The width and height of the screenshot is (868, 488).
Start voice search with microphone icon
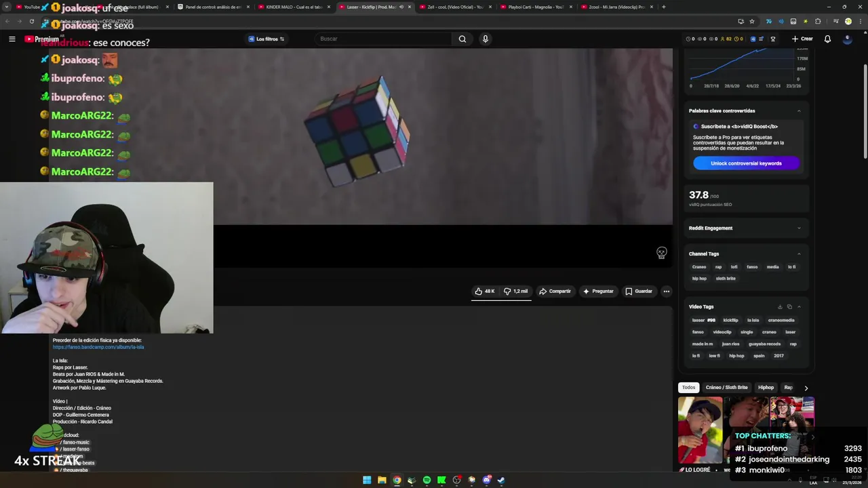[x=485, y=39]
